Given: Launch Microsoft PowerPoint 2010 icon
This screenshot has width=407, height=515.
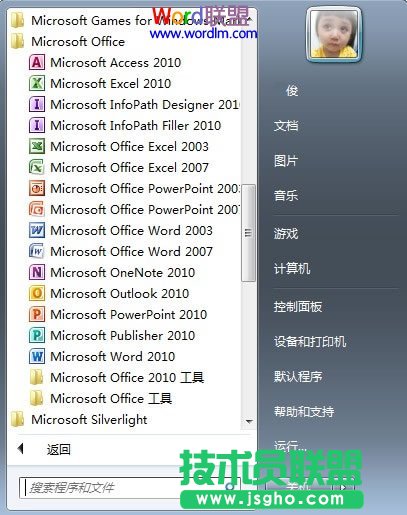Looking at the screenshot, I should pos(37,314).
